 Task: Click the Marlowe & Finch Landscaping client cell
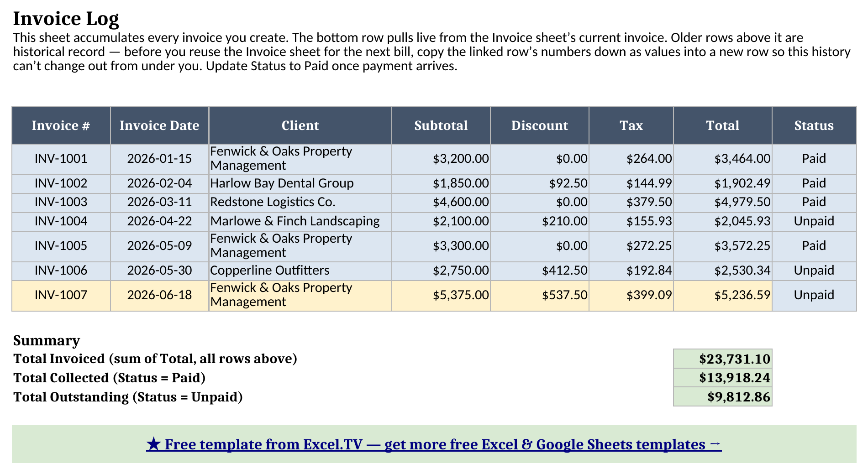pos(300,221)
